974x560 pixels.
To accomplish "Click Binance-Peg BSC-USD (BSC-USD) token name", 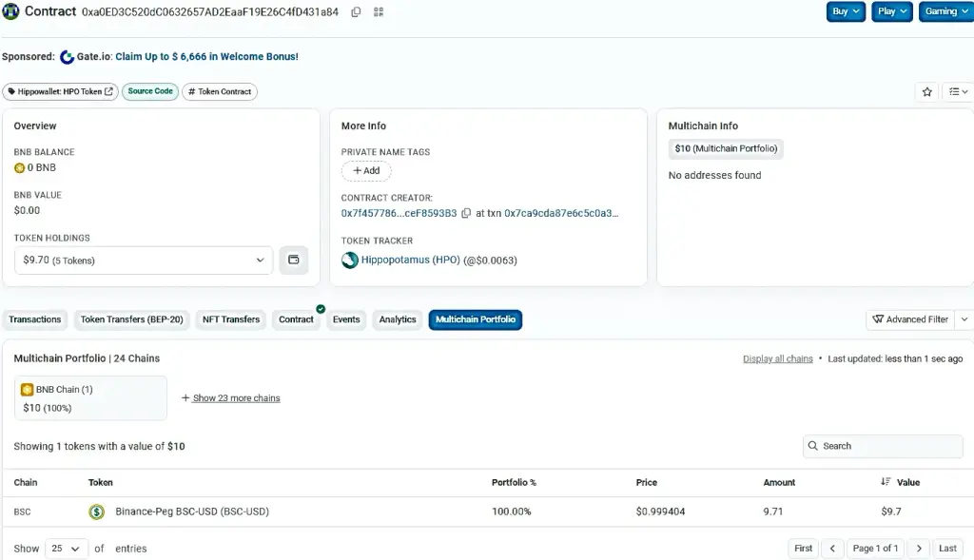I will 192,512.
